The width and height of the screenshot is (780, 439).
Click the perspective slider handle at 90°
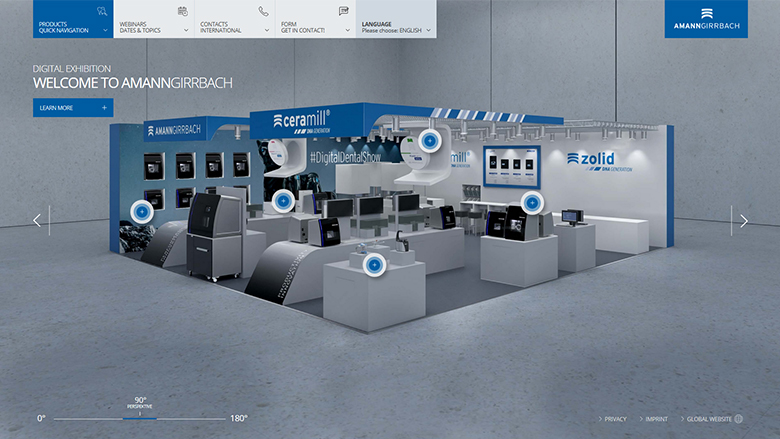click(x=140, y=419)
